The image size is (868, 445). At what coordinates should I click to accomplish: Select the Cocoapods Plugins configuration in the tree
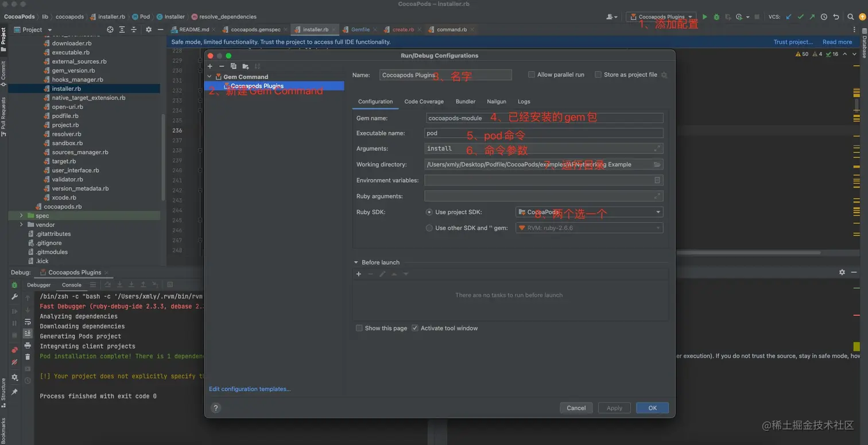(x=274, y=86)
